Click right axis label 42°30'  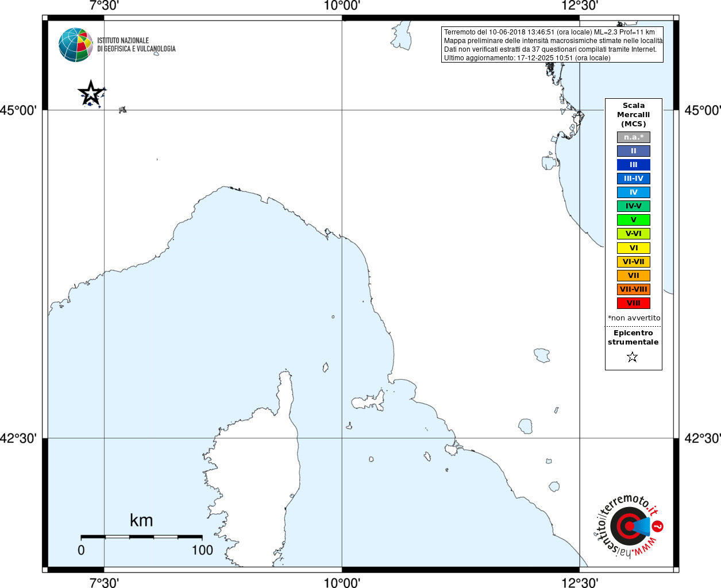tap(703, 439)
